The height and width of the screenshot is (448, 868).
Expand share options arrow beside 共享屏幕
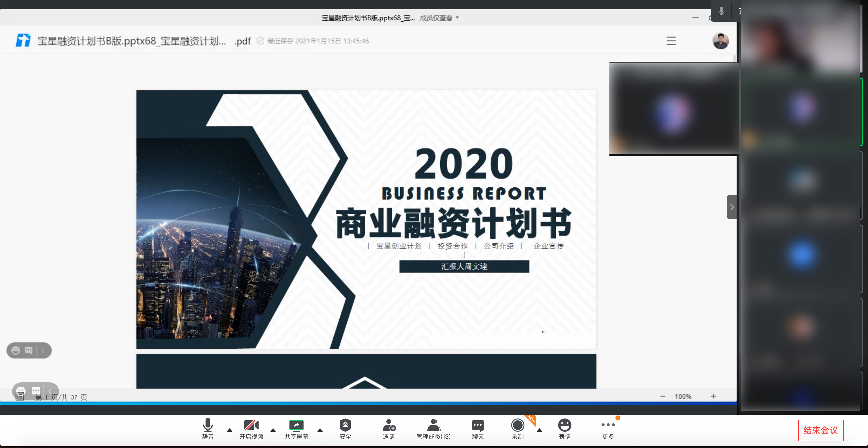(320, 430)
